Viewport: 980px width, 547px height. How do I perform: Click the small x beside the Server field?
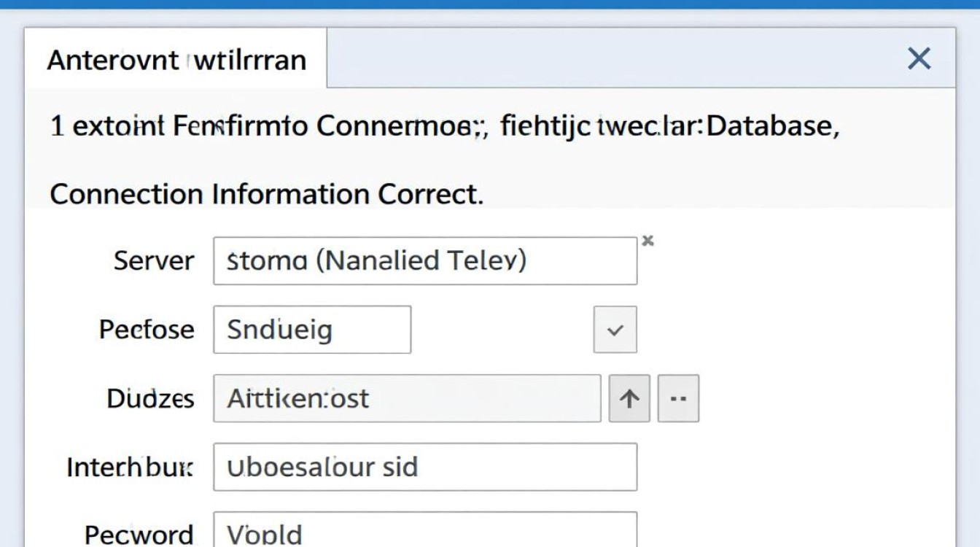pyautogui.click(x=647, y=241)
